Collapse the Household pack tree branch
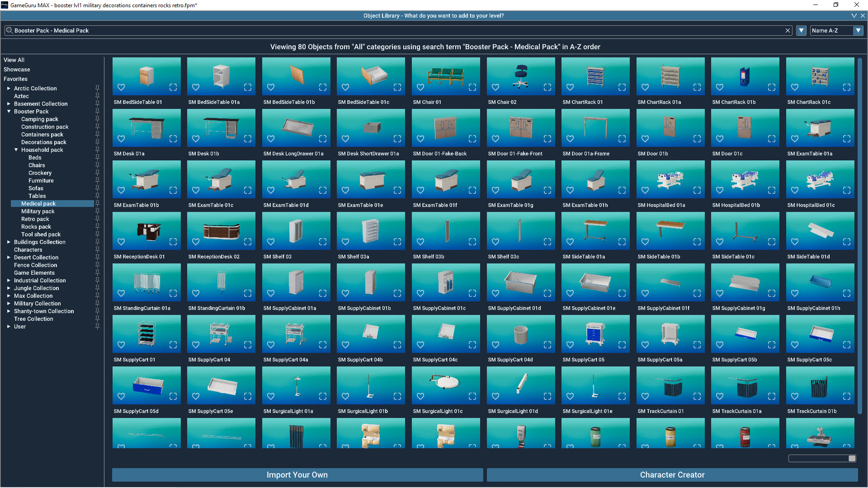 point(16,150)
